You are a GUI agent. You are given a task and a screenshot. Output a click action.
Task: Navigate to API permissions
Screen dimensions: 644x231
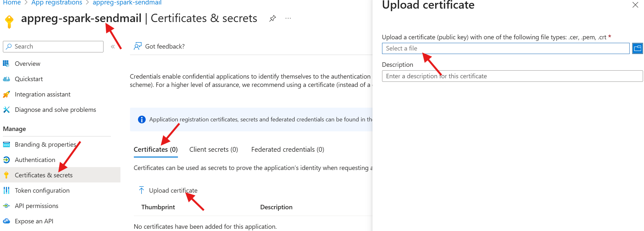[x=36, y=206]
